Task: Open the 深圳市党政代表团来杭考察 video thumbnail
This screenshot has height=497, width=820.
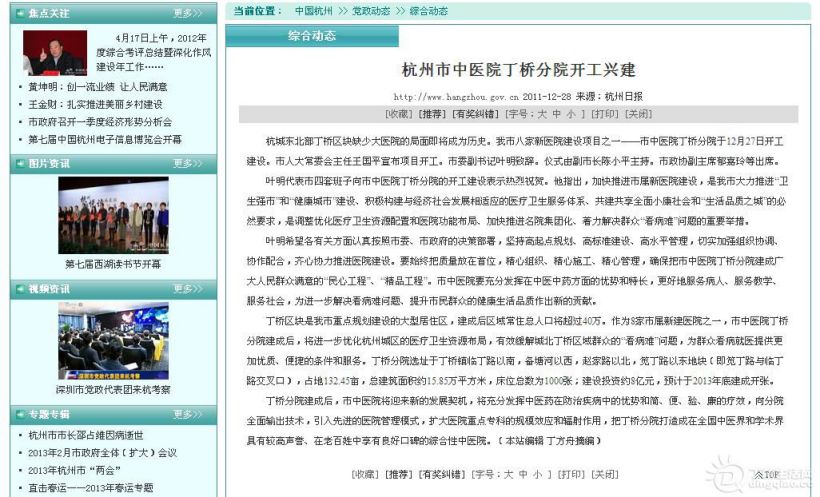Action: 113,341
